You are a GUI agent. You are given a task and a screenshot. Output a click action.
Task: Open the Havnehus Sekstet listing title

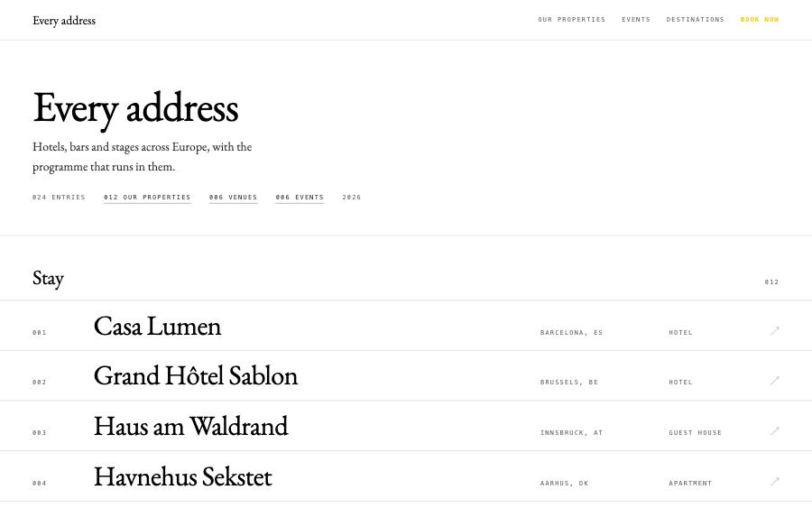click(x=183, y=477)
